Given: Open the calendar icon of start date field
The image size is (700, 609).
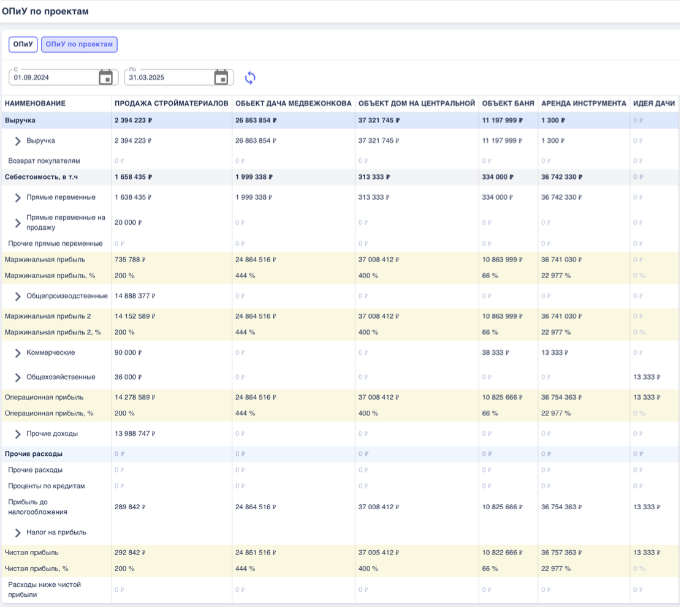Looking at the screenshot, I should [x=105, y=77].
